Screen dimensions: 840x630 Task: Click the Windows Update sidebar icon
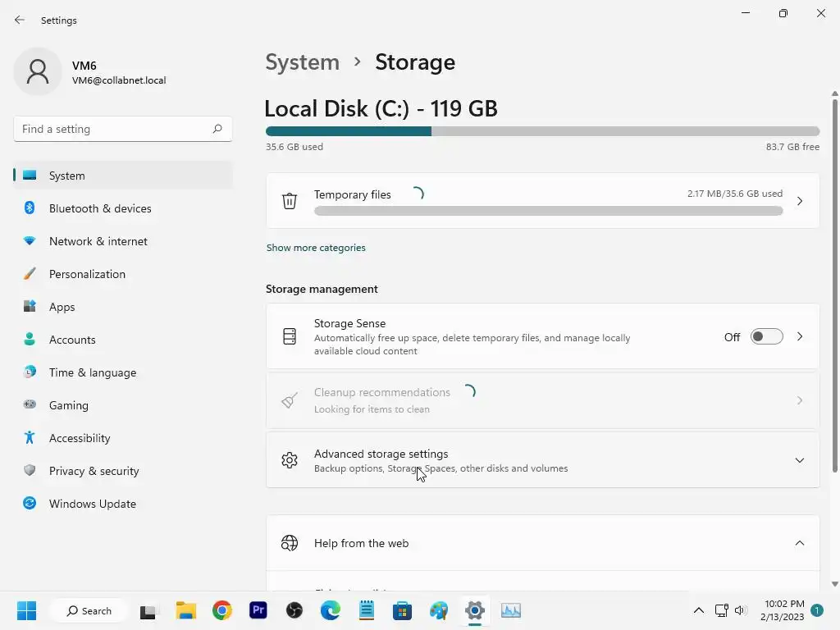point(30,504)
